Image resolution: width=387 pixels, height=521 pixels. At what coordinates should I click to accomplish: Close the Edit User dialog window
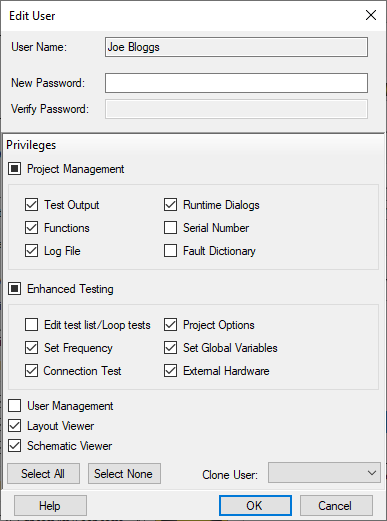[371, 15]
